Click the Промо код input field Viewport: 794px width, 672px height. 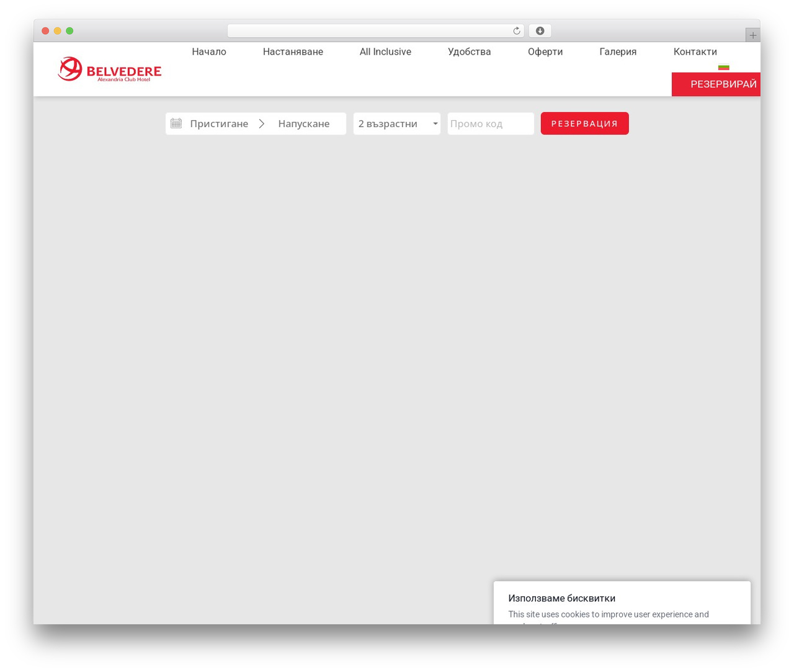pyautogui.click(x=491, y=123)
